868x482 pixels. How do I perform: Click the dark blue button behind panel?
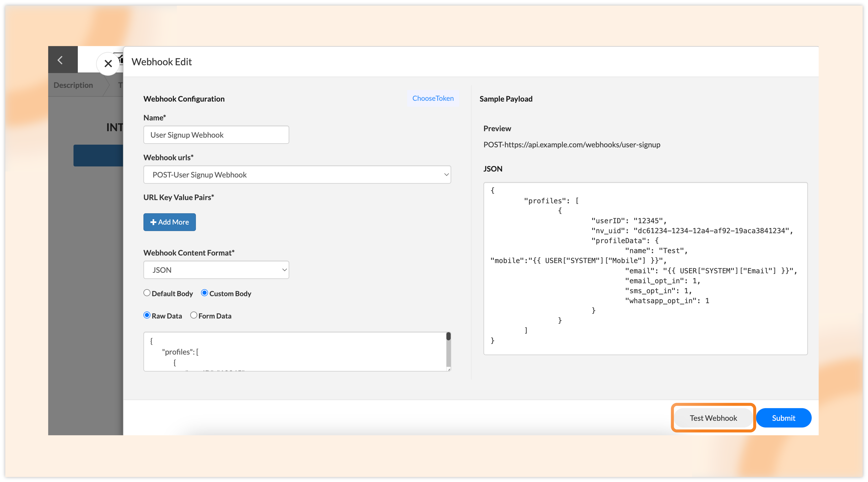(98, 155)
